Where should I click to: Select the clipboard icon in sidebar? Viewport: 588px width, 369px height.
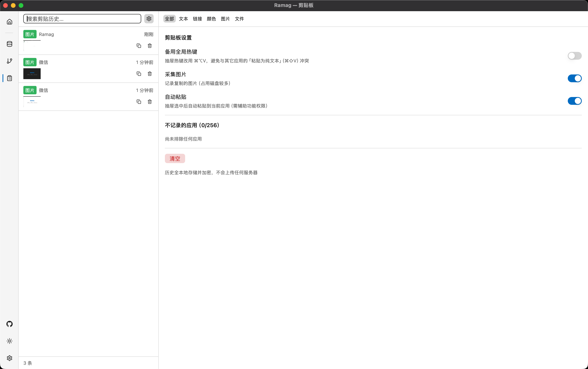(x=9, y=78)
